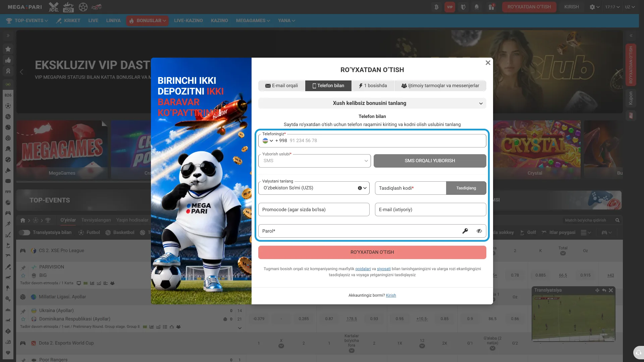Click the detach arrow icon in Translyatsiya widget
The image size is (644, 362).
604,290
